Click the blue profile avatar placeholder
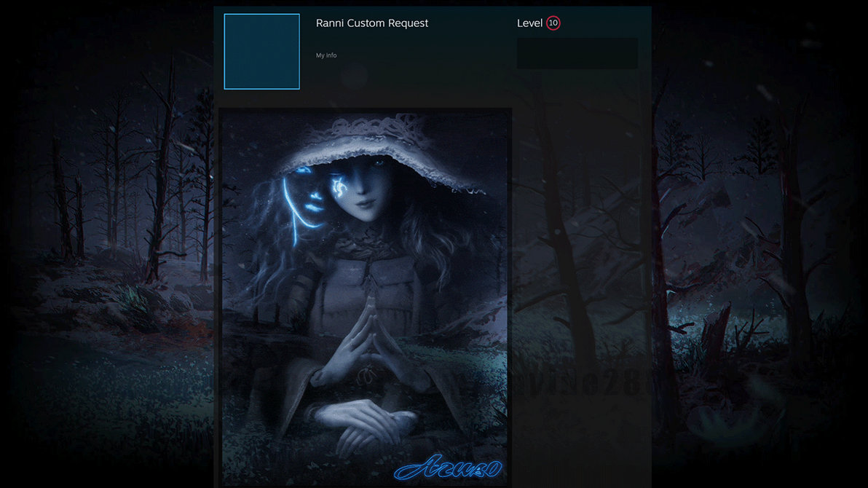This screenshot has height=488, width=868. pyautogui.click(x=262, y=52)
